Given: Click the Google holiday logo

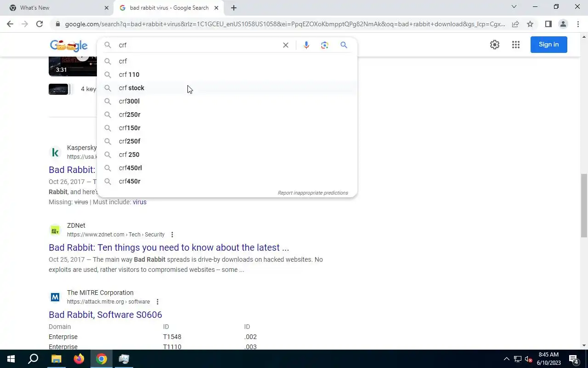Looking at the screenshot, I should pos(69,45).
